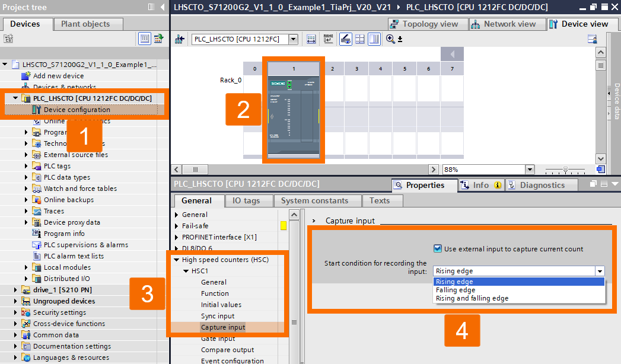The height and width of the screenshot is (364, 621).
Task: Click the project tree settings icon
Action: coord(8,39)
